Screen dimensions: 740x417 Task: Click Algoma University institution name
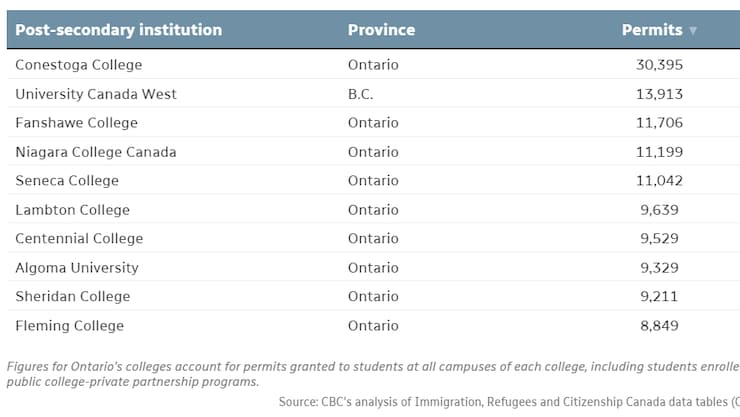click(77, 268)
